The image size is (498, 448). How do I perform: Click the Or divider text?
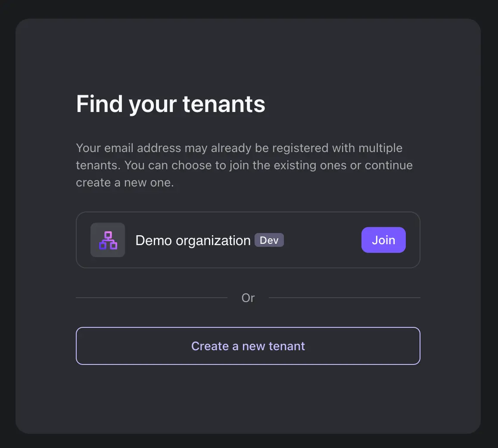pos(248,298)
